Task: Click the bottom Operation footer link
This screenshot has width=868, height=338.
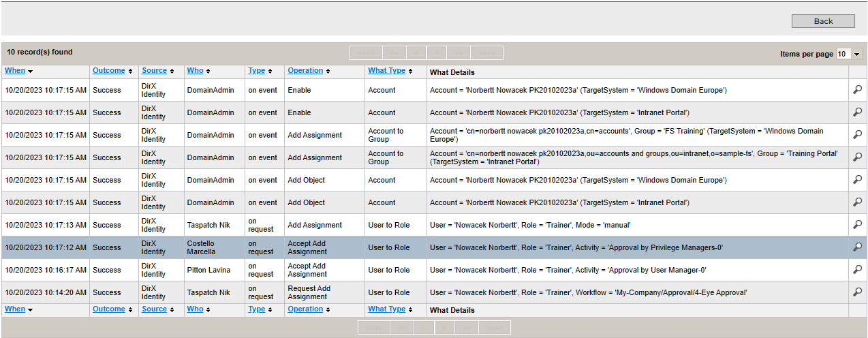Action: tap(305, 309)
